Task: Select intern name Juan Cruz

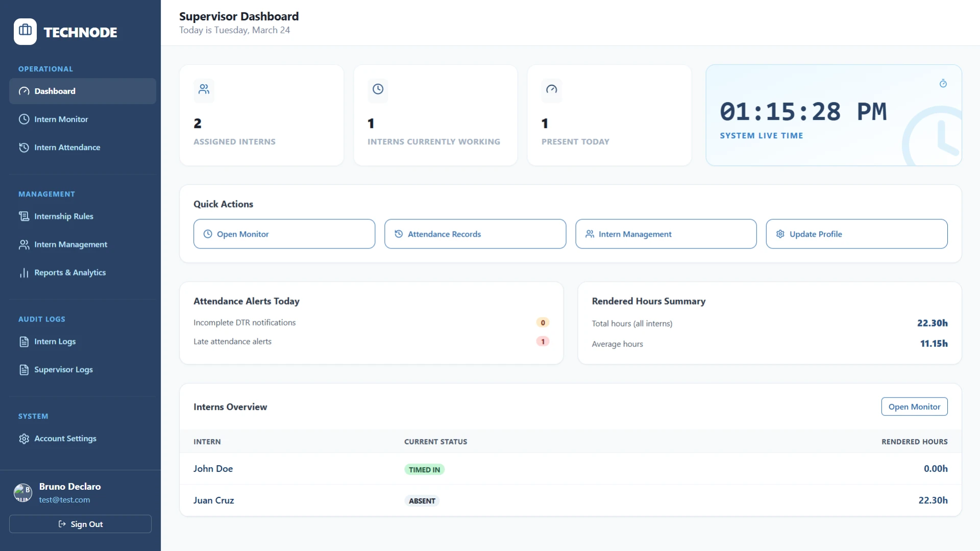Action: click(214, 500)
